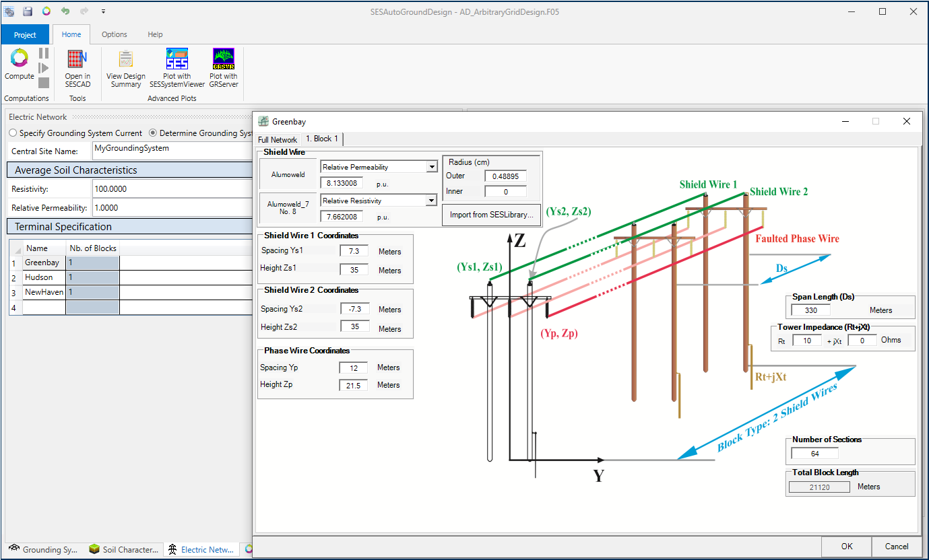
Task: Click Import from SESLibrary button
Action: click(492, 215)
